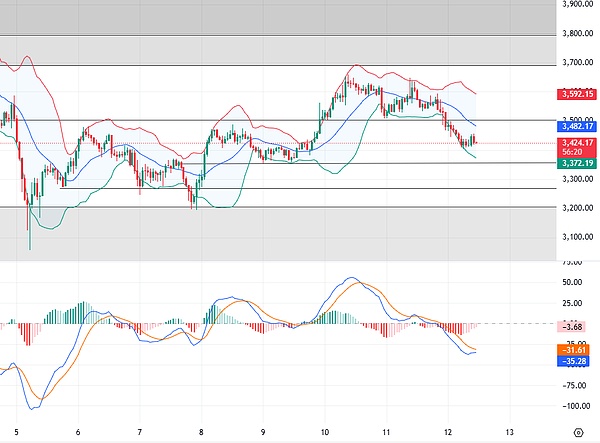Open chart settings gear icon
This screenshot has width=600, height=443.
click(x=578, y=432)
